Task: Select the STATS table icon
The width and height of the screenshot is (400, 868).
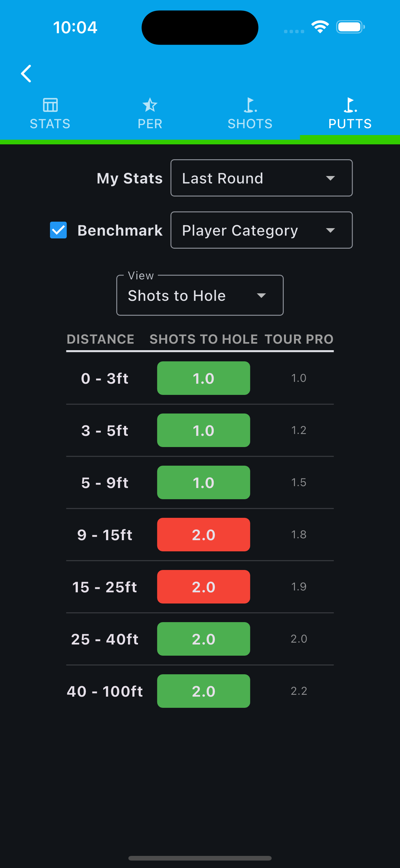Action: pyautogui.click(x=50, y=105)
